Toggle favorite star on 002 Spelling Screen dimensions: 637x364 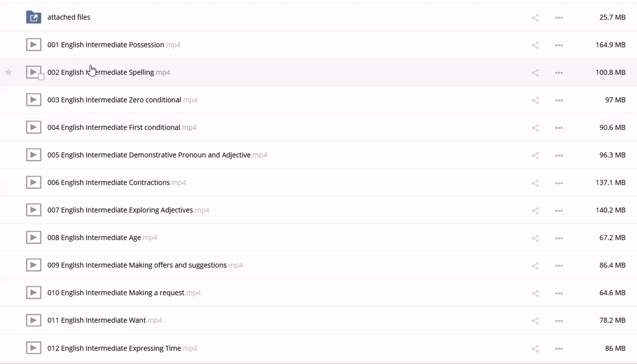(x=9, y=72)
